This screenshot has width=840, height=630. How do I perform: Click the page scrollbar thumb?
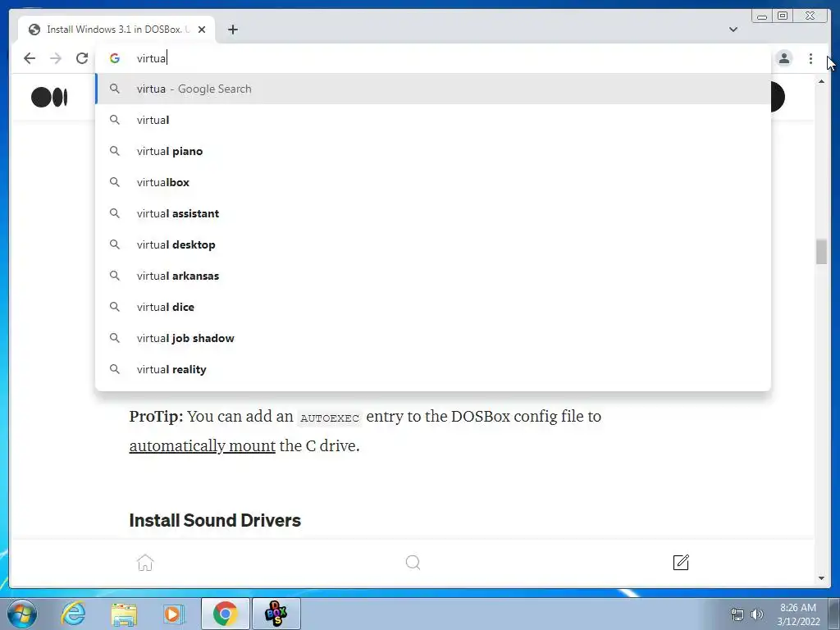[821, 252]
